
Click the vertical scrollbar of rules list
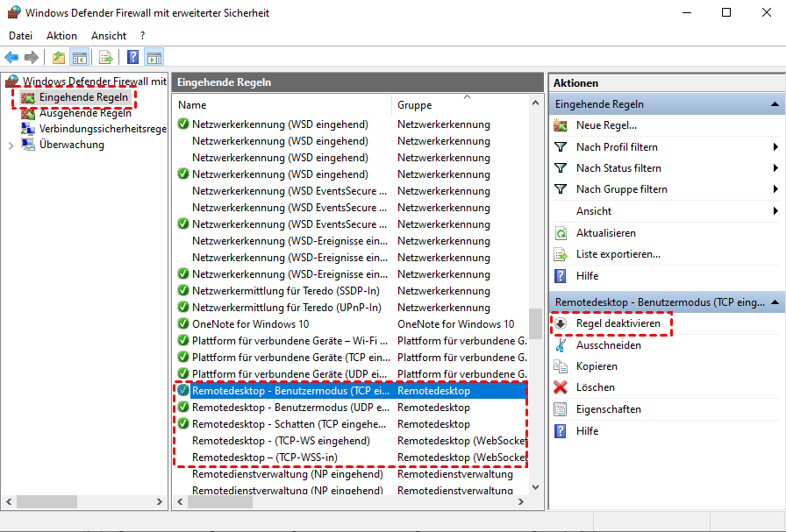pyautogui.click(x=534, y=323)
